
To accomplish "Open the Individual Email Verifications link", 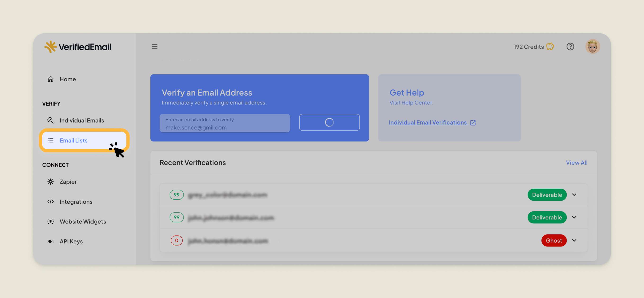I will pos(428,122).
